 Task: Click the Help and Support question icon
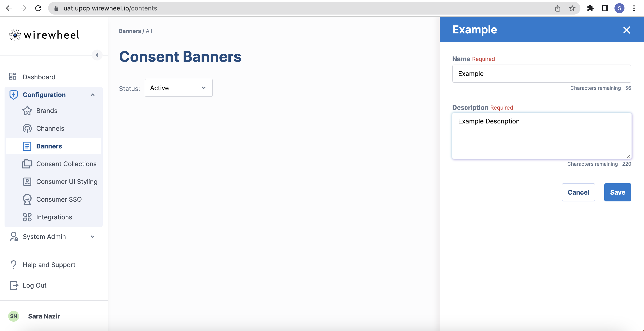click(13, 265)
